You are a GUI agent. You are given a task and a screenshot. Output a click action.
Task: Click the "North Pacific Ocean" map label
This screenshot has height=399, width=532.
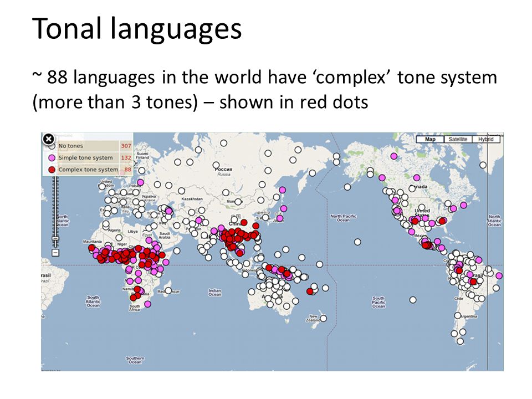pyautogui.click(x=344, y=218)
